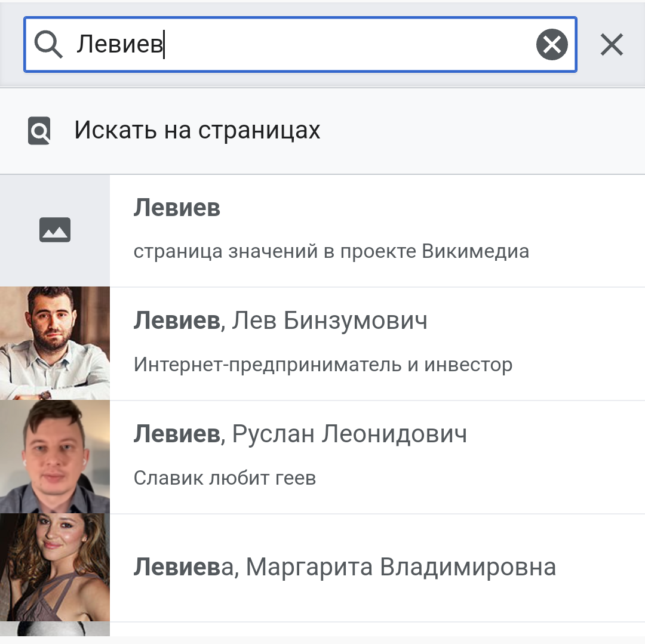Click the magnifier icon in search field

coord(48,45)
